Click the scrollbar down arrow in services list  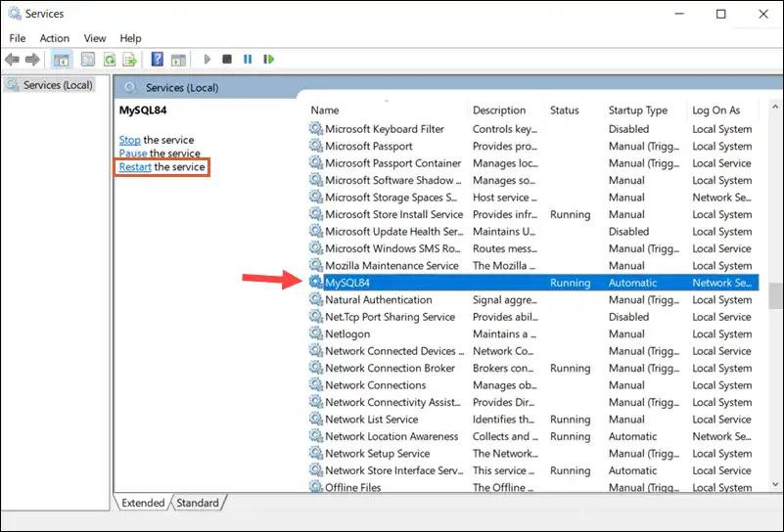pyautogui.click(x=775, y=484)
